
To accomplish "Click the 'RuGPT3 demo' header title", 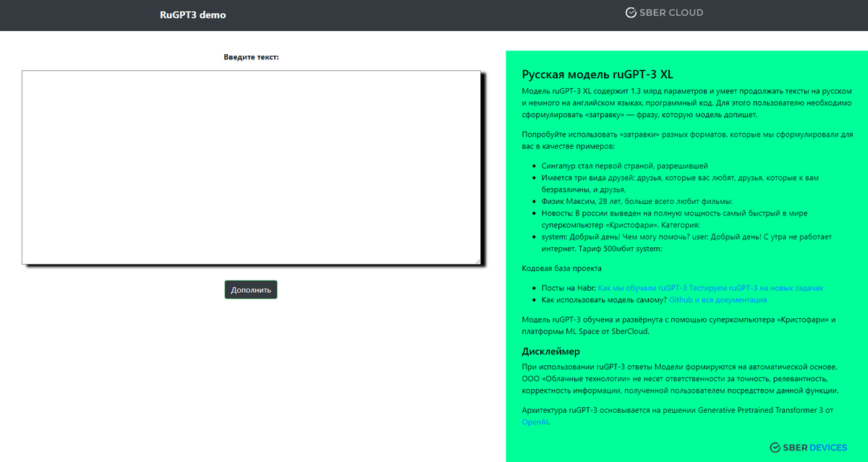I will coord(193,14).
